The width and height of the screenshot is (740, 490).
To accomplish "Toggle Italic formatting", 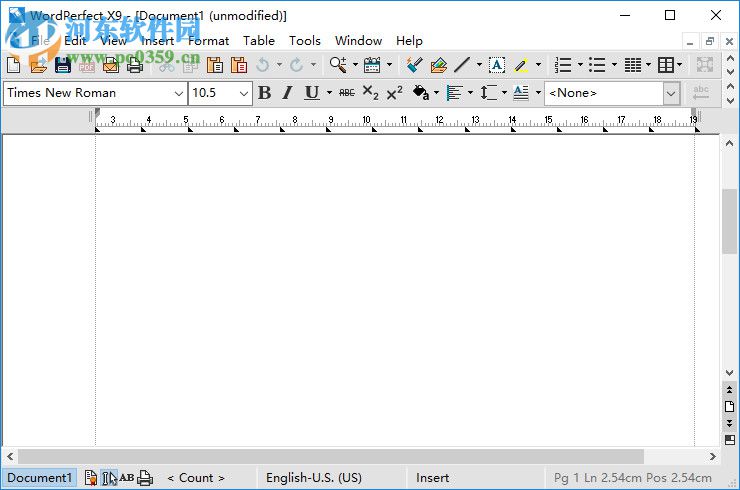I will click(x=287, y=93).
